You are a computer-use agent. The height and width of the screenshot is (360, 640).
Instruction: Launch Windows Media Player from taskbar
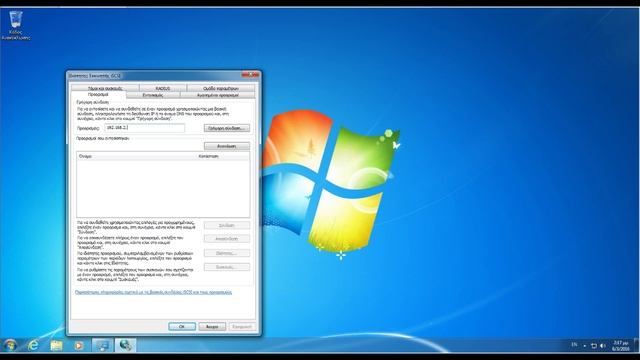coord(78,346)
